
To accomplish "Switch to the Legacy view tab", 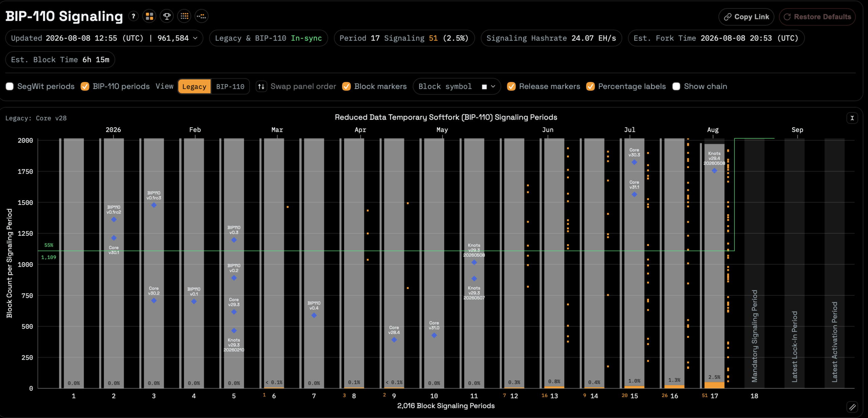I will coord(194,87).
